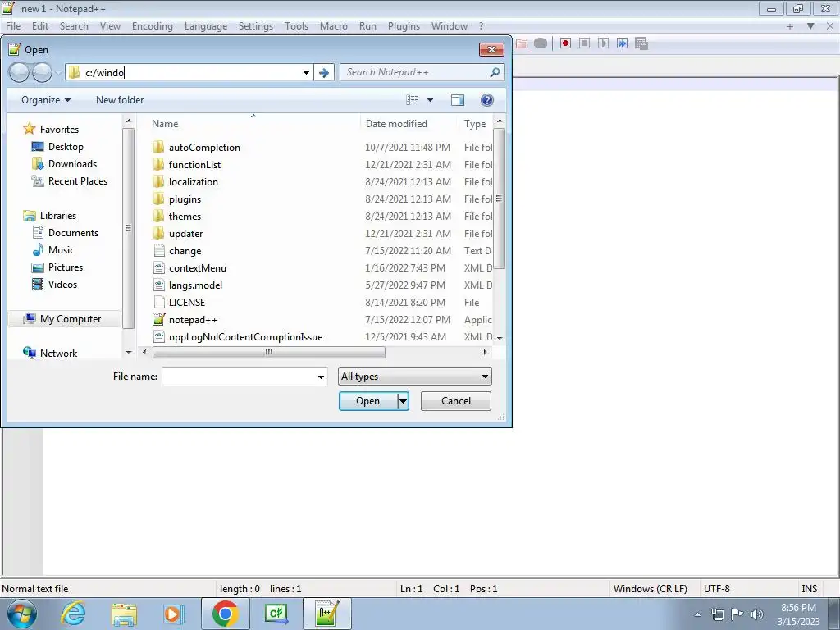The image size is (840, 630).
Task: Click the Action Center flag icon
Action: pos(737,614)
